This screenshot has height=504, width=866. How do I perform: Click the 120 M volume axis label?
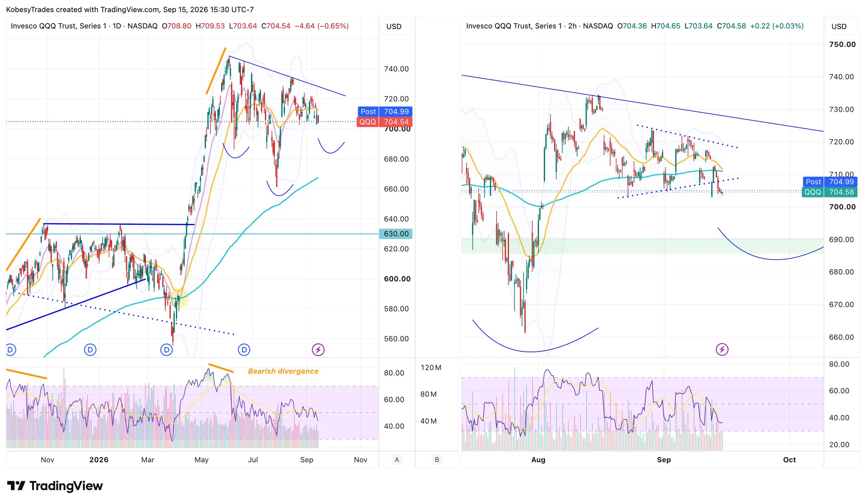point(431,368)
